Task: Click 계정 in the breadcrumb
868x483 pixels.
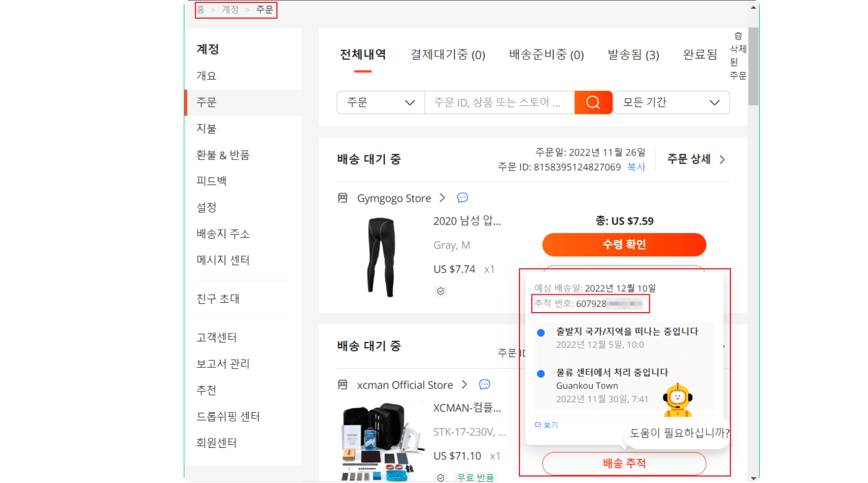Action: 230,9
